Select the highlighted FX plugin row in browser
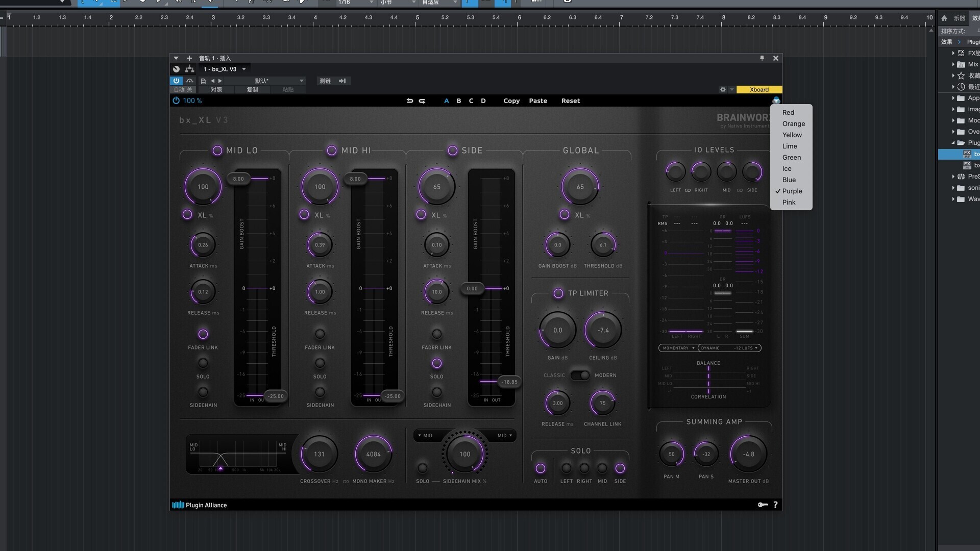 960,154
